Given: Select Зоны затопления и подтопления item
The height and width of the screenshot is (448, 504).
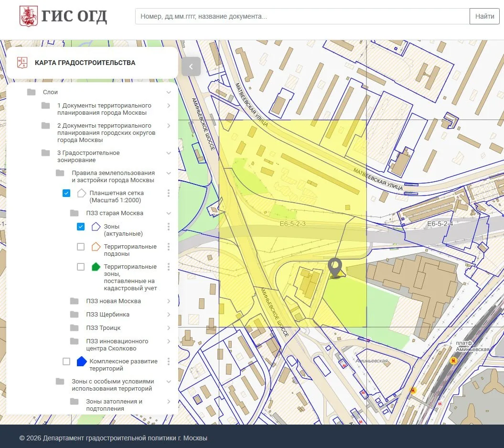Looking at the screenshot, I should [114, 405].
